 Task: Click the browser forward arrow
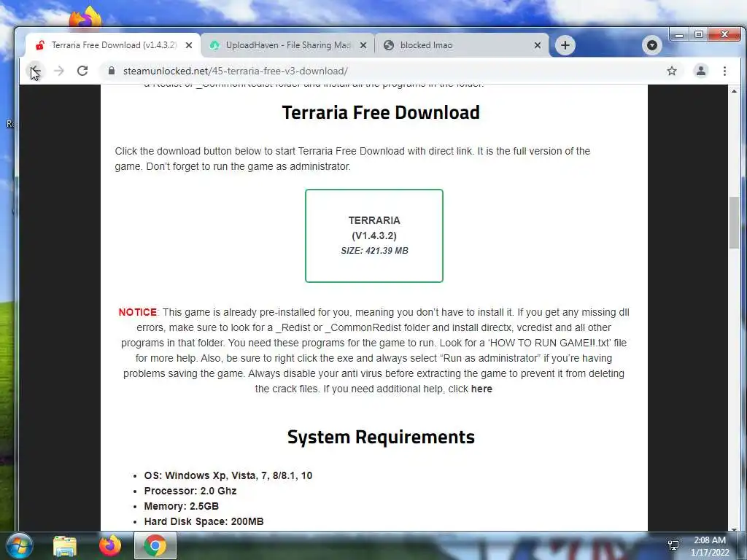click(58, 71)
